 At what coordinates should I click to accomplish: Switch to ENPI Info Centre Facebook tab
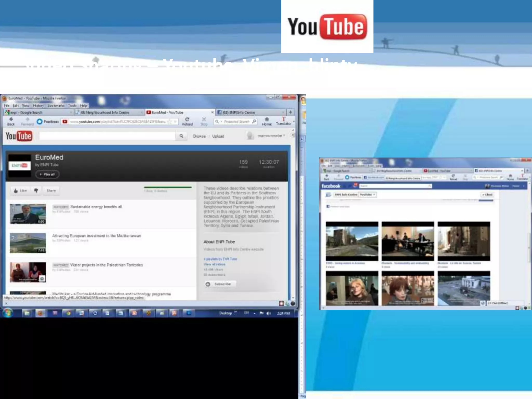pyautogui.click(x=251, y=112)
